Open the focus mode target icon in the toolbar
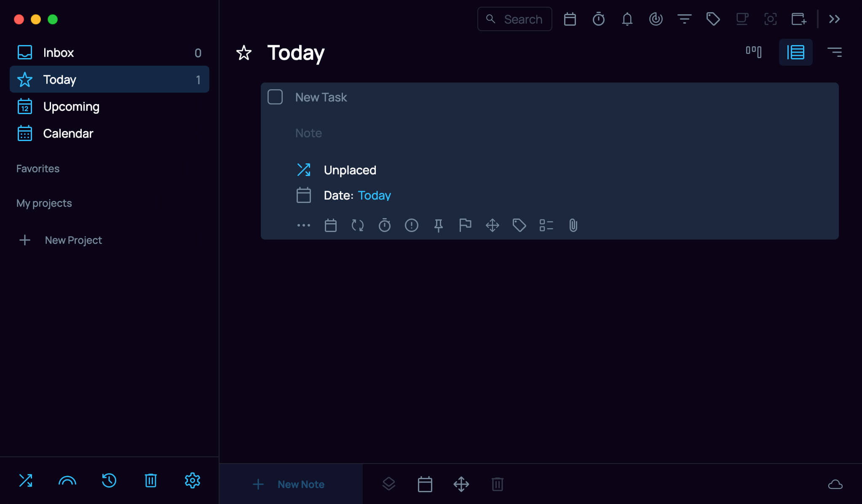 (x=770, y=19)
